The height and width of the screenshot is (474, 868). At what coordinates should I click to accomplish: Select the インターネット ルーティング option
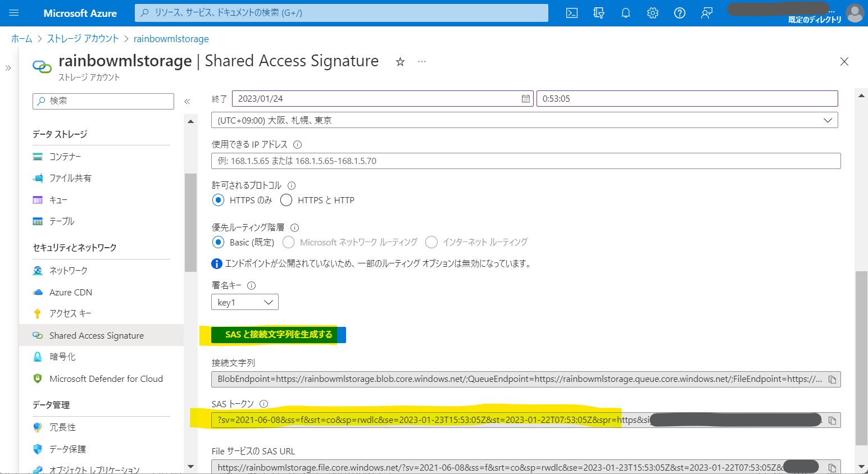click(x=431, y=242)
